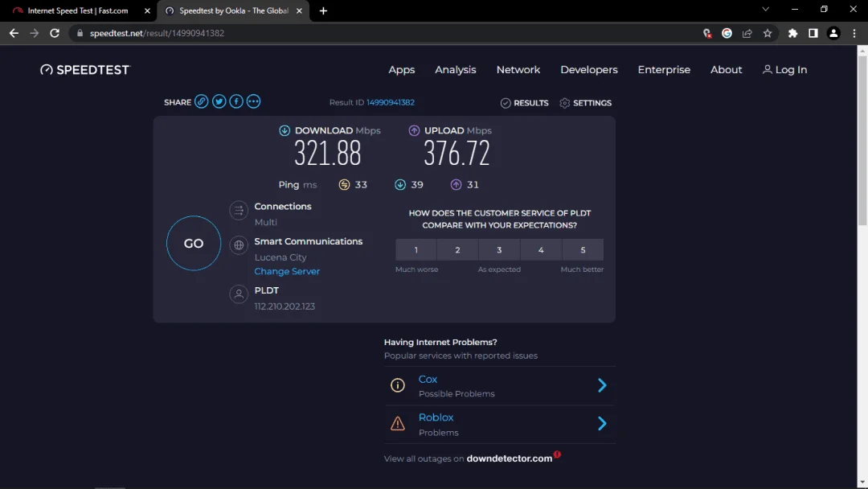868x489 pixels.
Task: Click the address bar URL
Action: [157, 33]
